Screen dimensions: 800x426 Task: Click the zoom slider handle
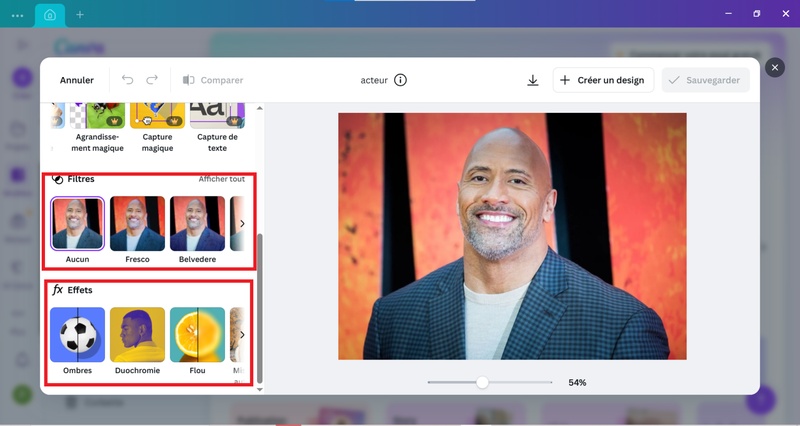pyautogui.click(x=482, y=382)
